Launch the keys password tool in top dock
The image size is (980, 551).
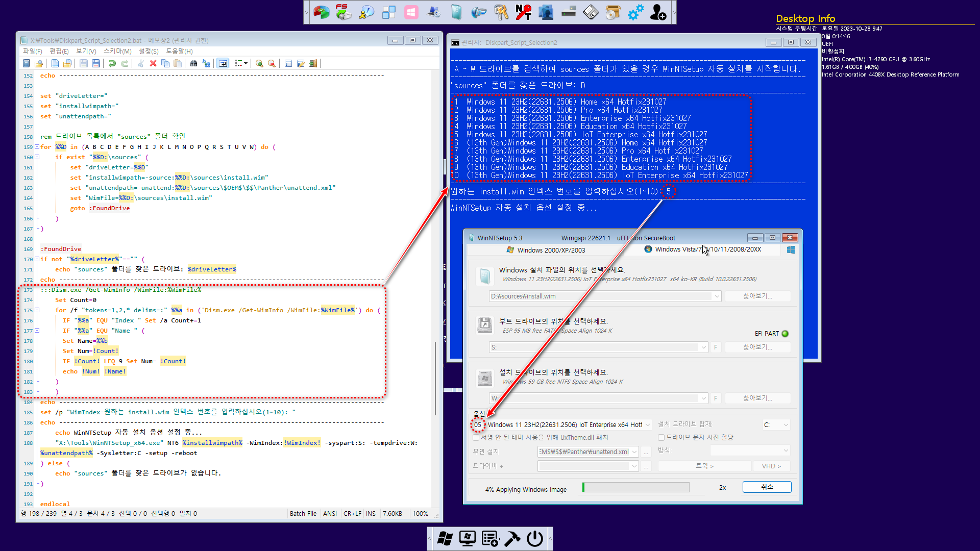[501, 12]
